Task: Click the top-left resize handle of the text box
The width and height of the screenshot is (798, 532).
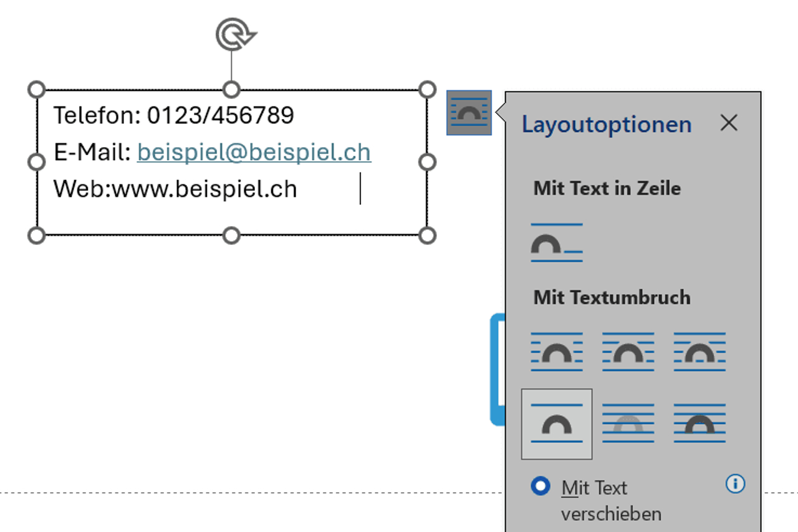Action: pyautogui.click(x=37, y=90)
